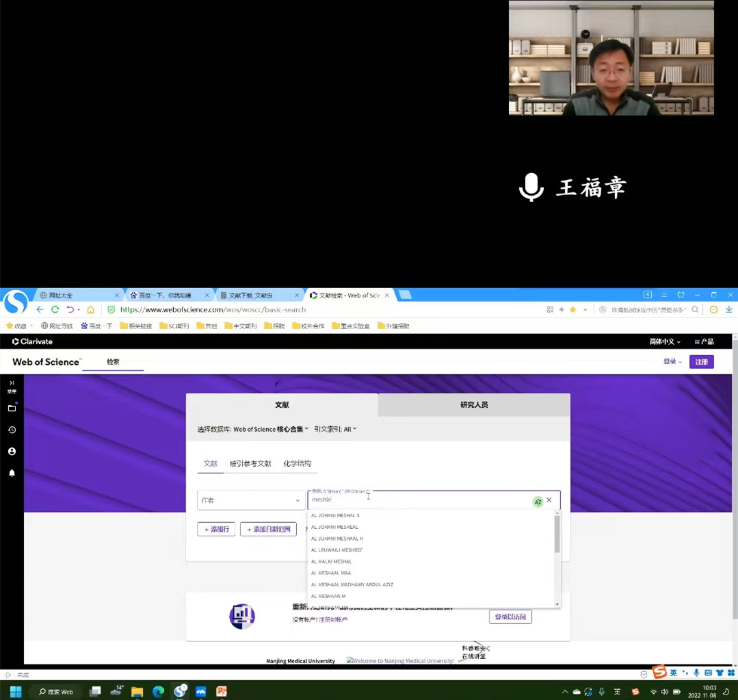Expand the Web of Science 核心合集 database selector

(x=270, y=429)
